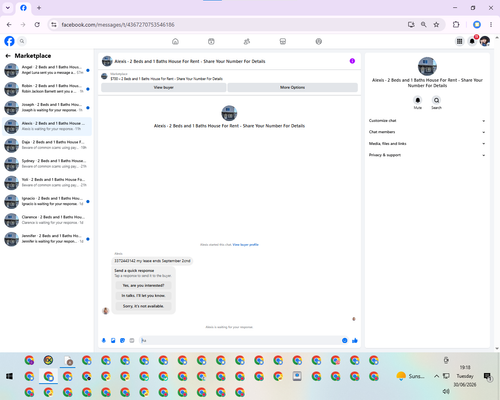
Task: Expand the Customize chat section
Action: point(427,121)
